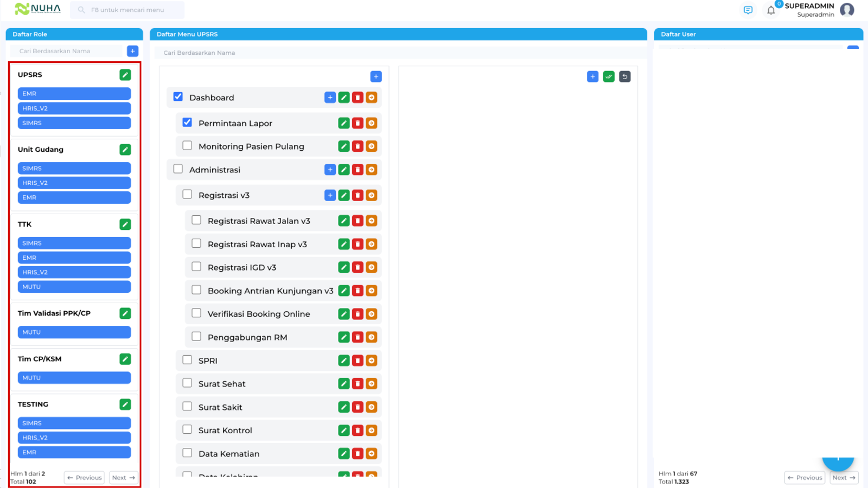
Task: Edit the TTK role
Action: [x=125, y=224]
